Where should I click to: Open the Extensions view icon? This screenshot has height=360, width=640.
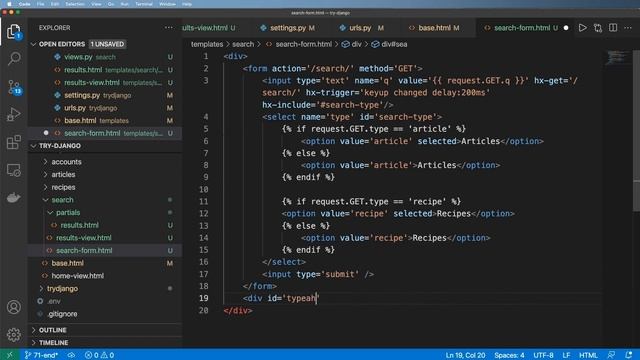13,142
